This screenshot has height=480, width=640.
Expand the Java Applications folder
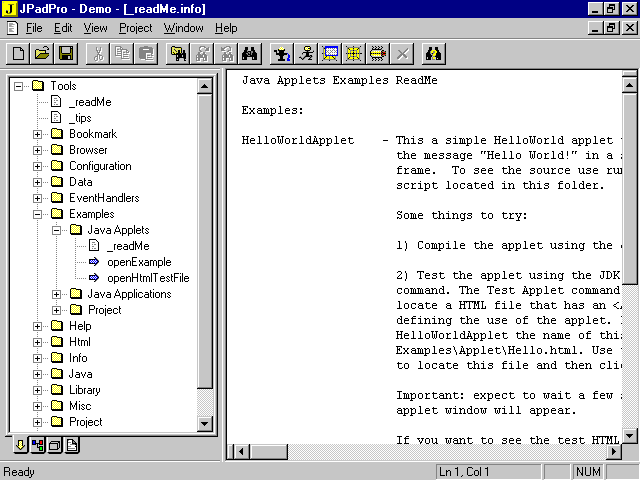point(57,294)
